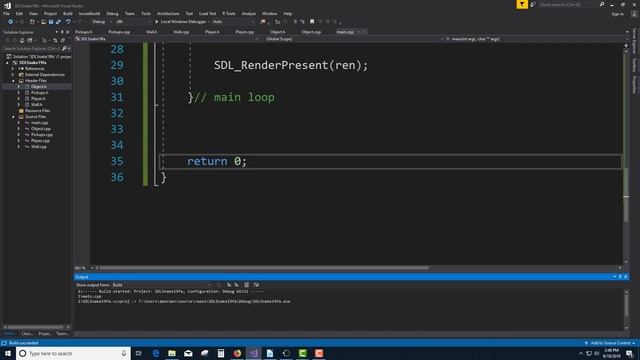Click the Undo icon in toolbar
Viewport: 640px width, 360px height.
click(x=68, y=22)
